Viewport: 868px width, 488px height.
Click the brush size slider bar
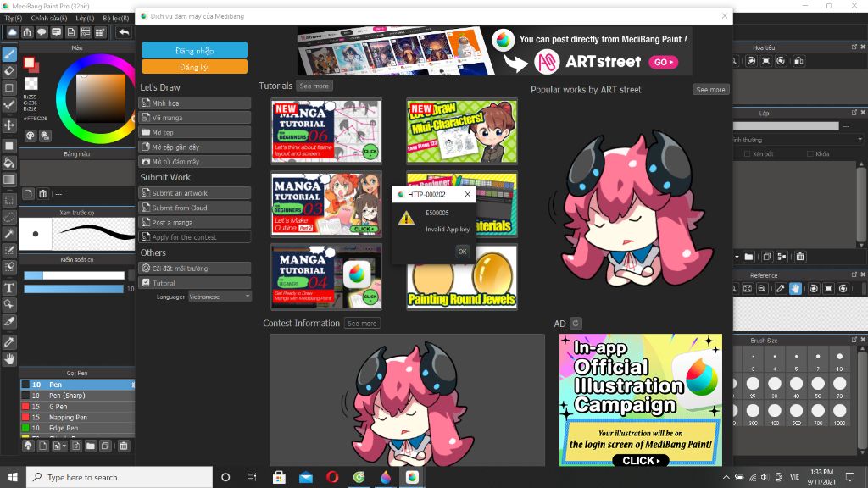tap(75, 275)
